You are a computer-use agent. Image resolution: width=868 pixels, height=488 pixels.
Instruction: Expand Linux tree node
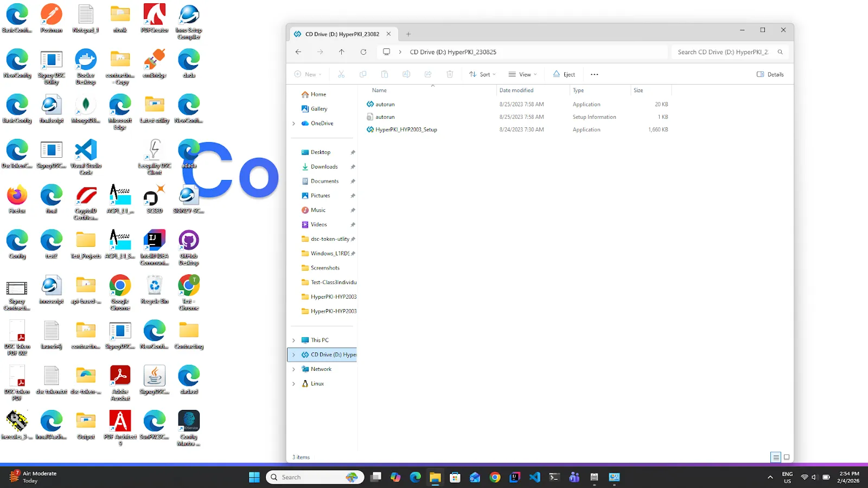(x=294, y=384)
